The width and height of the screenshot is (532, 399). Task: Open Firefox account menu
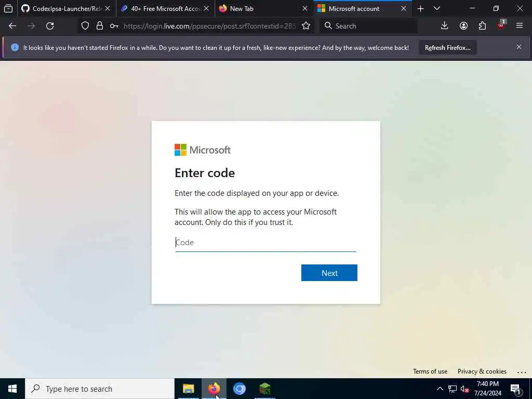click(x=463, y=26)
